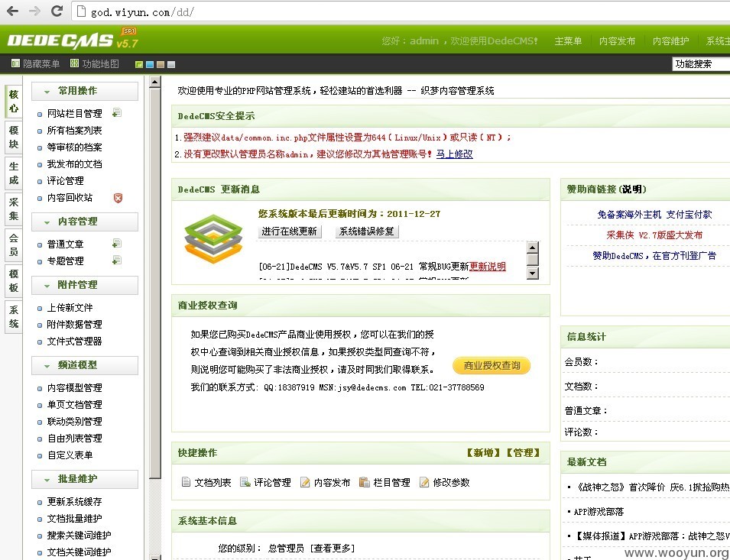Click the 栏目管理 quick action icon
The image size is (730, 560).
tap(364, 482)
